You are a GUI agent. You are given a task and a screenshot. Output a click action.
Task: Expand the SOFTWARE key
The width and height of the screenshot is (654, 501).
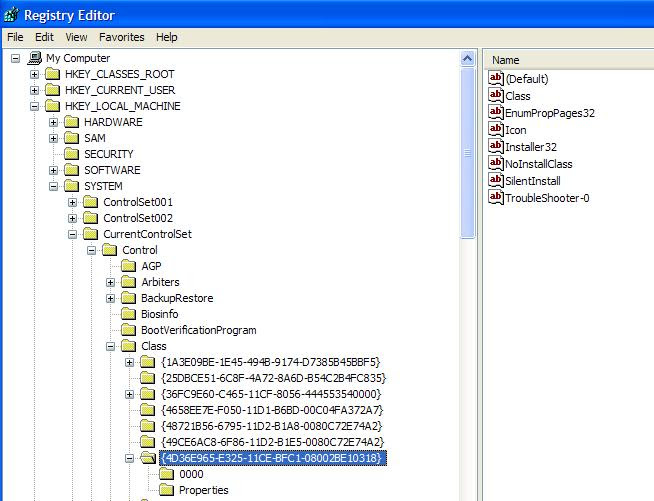pos(53,171)
